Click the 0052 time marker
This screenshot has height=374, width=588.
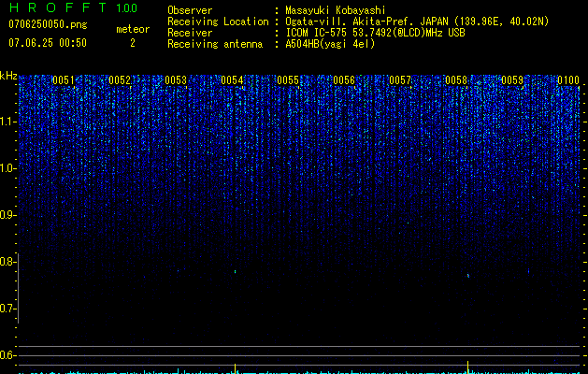coord(120,80)
